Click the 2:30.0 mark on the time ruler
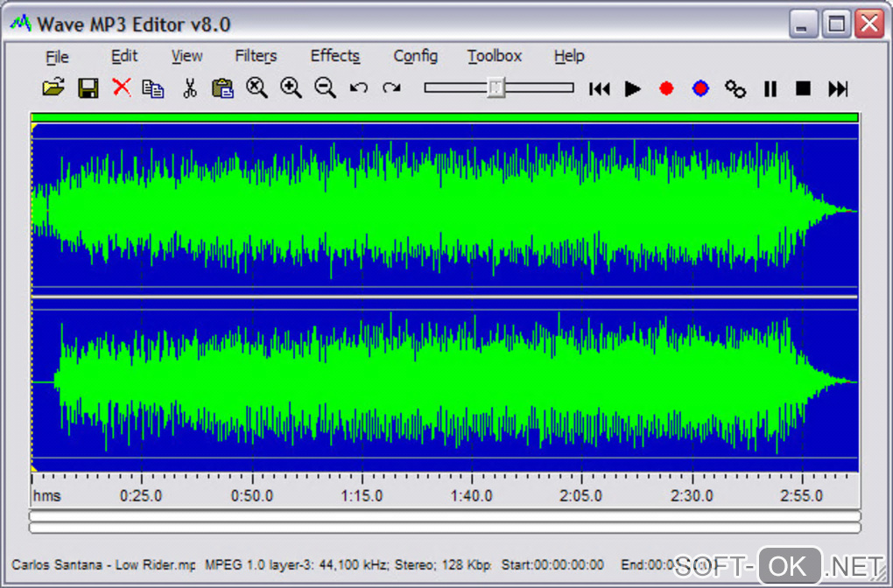The height and width of the screenshot is (588, 893). point(692,496)
